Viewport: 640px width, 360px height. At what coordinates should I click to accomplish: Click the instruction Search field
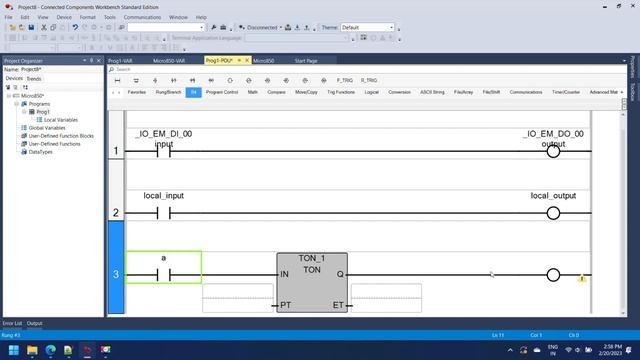(x=367, y=69)
